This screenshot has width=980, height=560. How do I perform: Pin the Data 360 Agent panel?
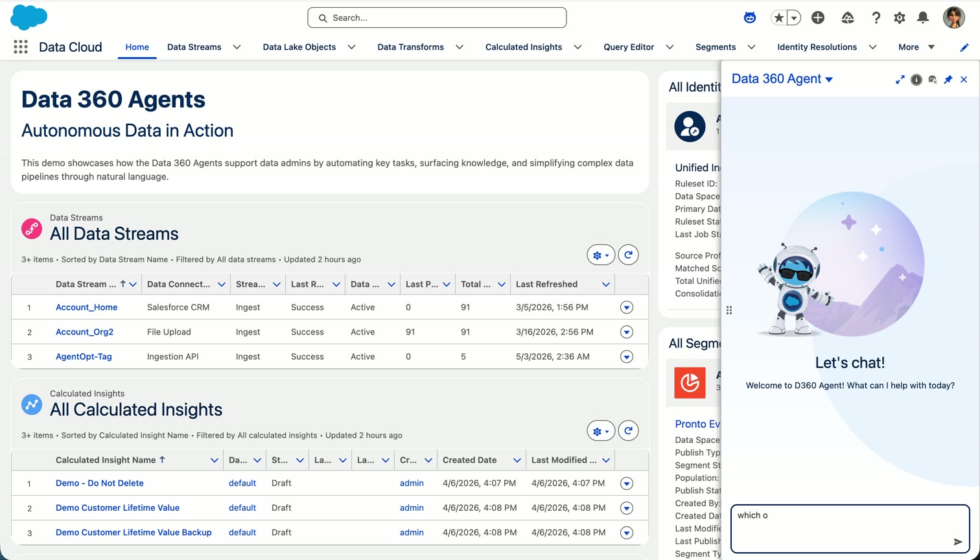tap(948, 80)
